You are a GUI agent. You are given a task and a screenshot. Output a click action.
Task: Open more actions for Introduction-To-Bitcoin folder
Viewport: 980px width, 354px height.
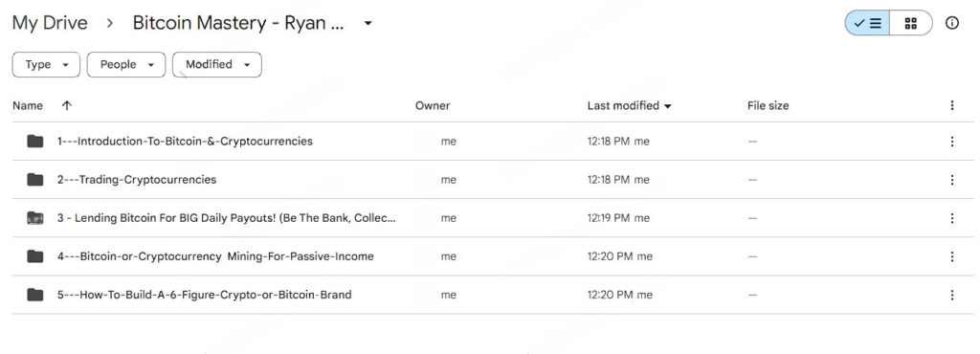point(952,142)
